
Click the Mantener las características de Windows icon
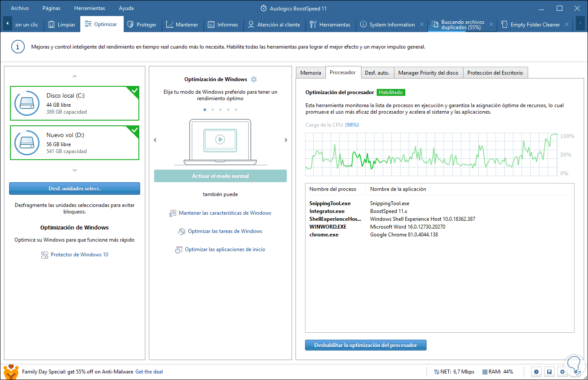coord(173,213)
